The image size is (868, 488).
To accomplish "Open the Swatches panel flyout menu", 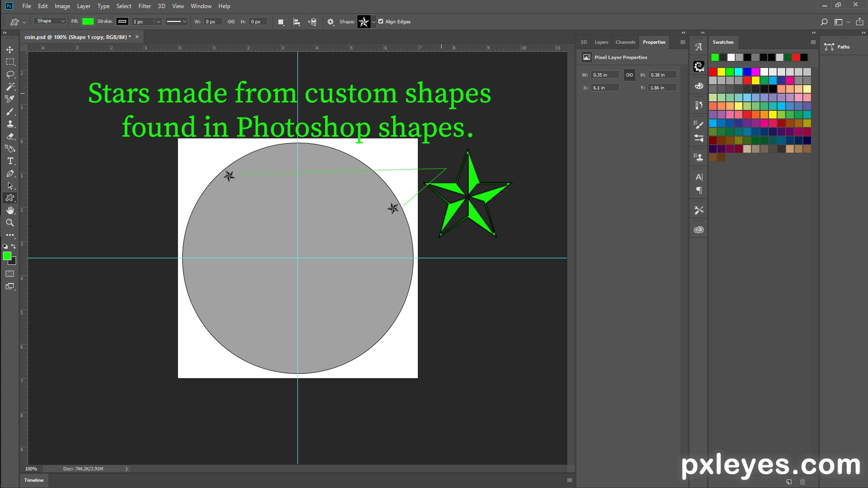I will [x=813, y=42].
